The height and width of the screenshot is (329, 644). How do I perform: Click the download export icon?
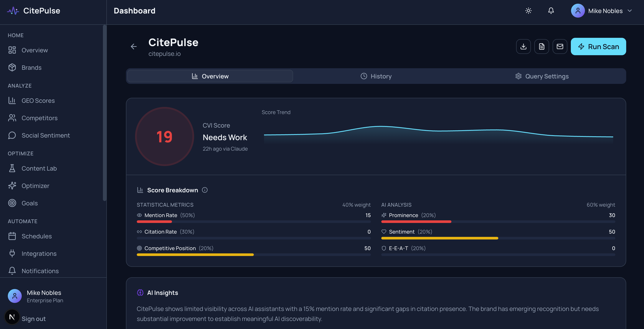click(x=523, y=46)
